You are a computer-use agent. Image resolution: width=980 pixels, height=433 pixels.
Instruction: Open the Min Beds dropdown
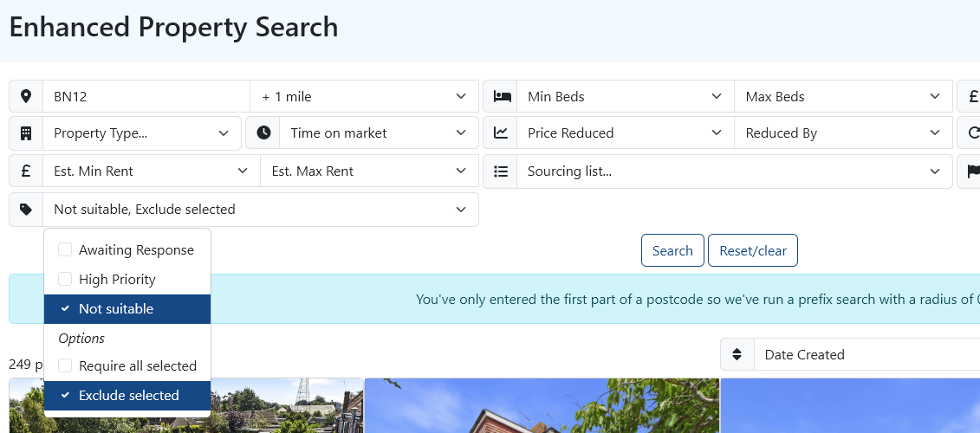click(625, 96)
